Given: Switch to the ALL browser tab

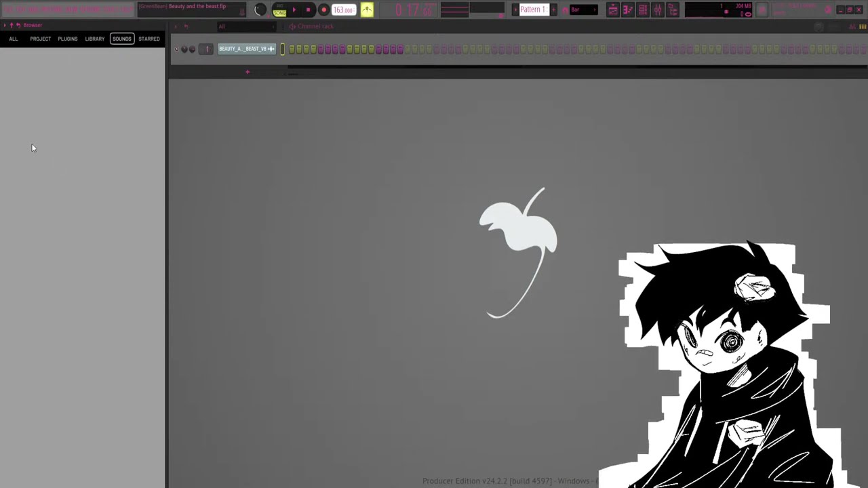Looking at the screenshot, I should click(x=14, y=39).
